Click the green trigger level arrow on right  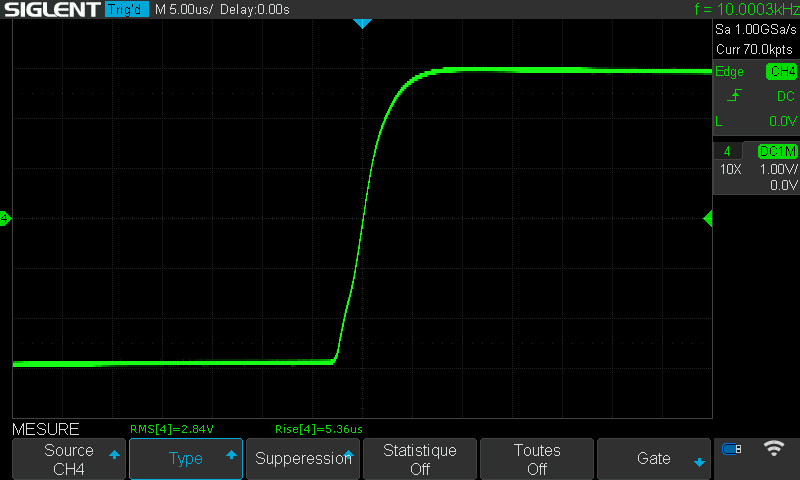coord(708,218)
